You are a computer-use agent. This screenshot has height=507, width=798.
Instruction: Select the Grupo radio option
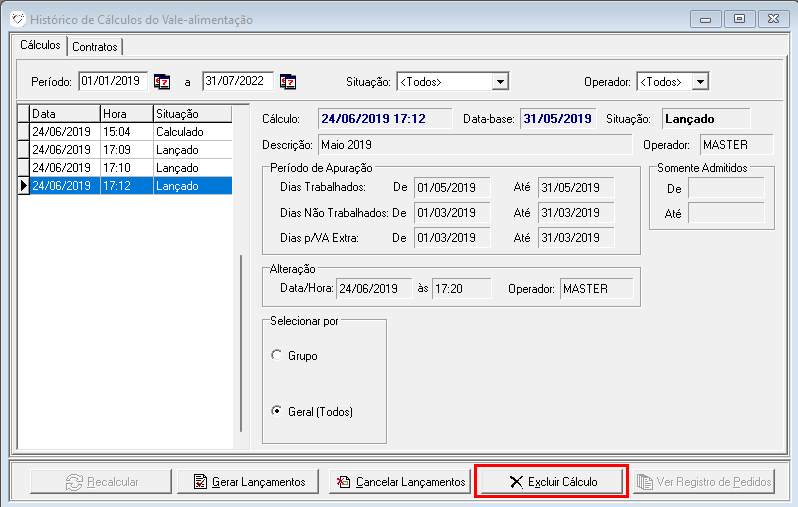277,355
